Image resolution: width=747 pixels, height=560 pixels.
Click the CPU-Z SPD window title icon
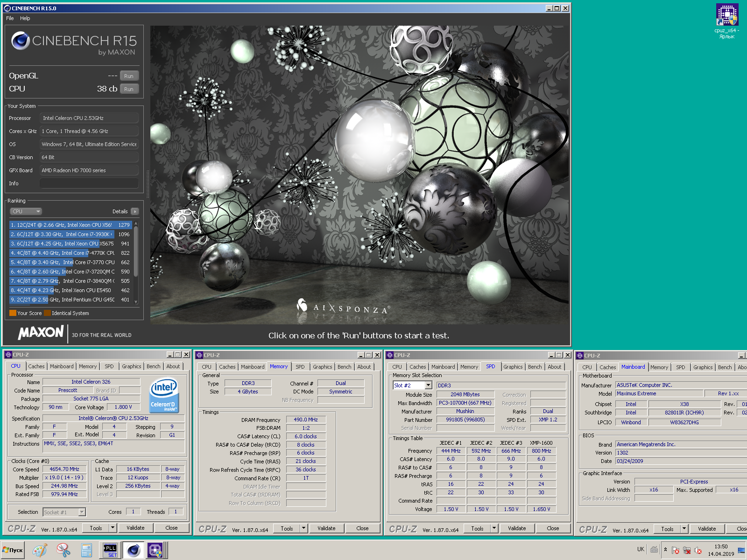coord(390,355)
